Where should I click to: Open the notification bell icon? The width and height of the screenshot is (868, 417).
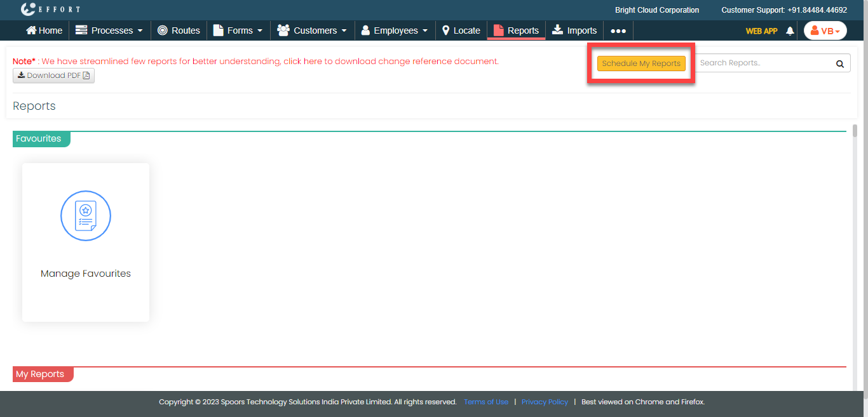tap(790, 30)
